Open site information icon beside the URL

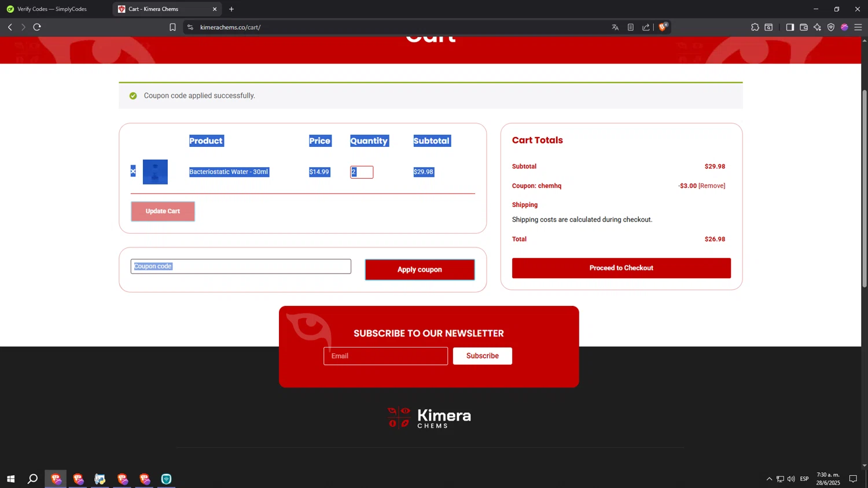click(190, 27)
